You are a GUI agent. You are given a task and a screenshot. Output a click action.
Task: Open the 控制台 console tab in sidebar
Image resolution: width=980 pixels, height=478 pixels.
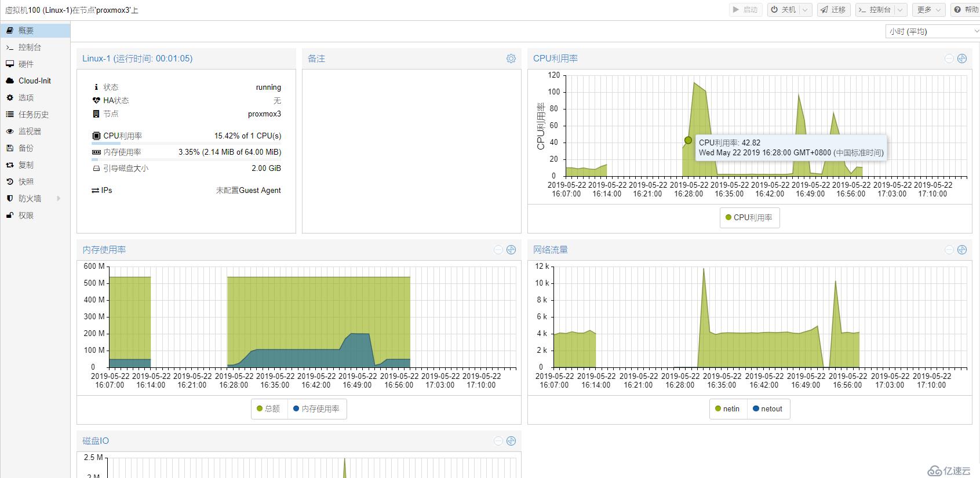tap(35, 47)
